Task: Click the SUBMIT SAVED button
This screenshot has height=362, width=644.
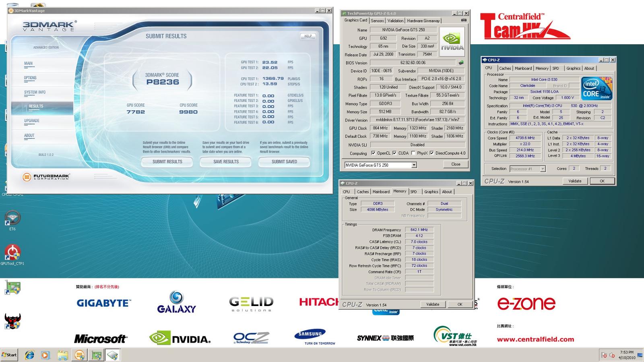Action: tap(284, 162)
